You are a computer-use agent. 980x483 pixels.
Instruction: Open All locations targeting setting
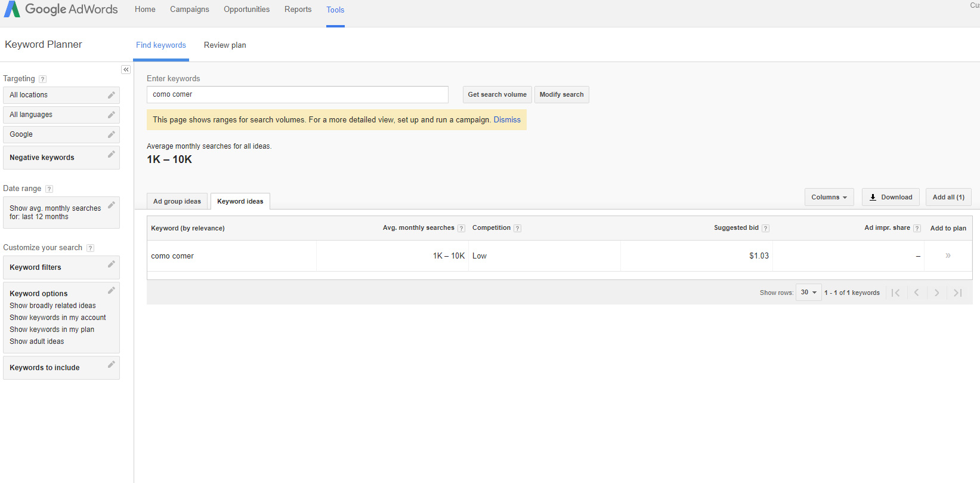click(61, 95)
